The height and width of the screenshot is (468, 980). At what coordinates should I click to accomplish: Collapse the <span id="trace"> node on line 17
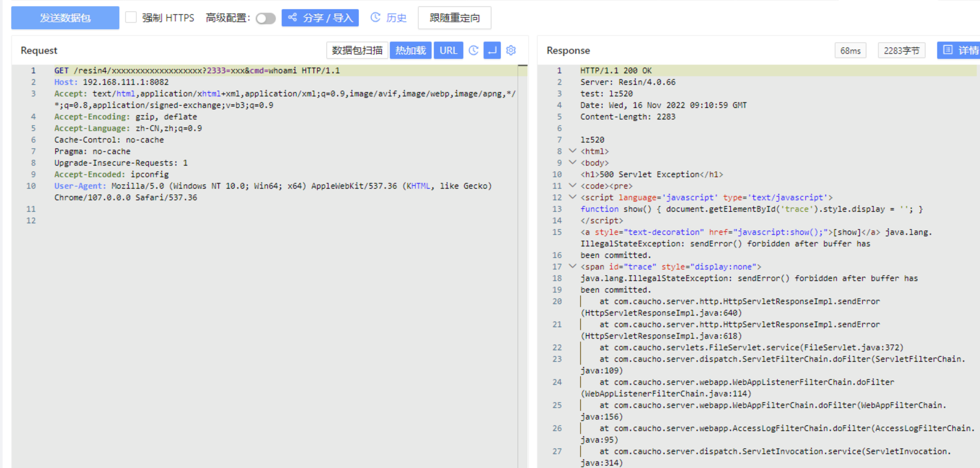click(572, 266)
